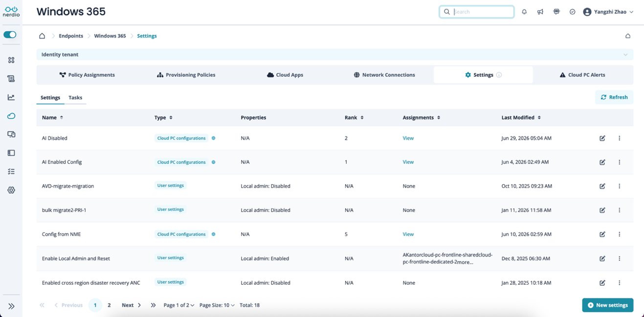This screenshot has width=644, height=317.
Task: Click the Search input field
Action: [477, 12]
